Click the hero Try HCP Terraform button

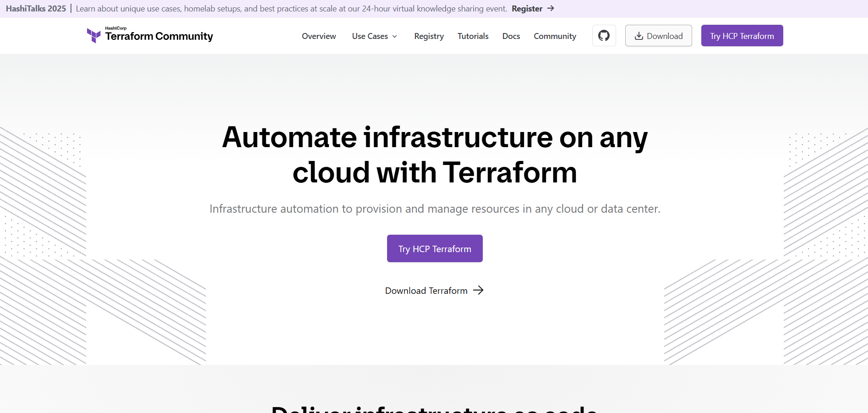(x=435, y=248)
